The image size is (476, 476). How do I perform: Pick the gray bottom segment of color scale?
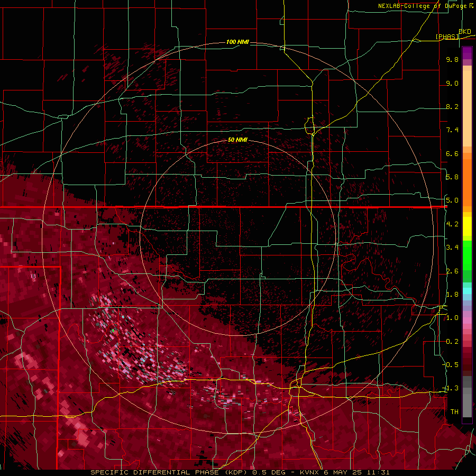pos(467,407)
